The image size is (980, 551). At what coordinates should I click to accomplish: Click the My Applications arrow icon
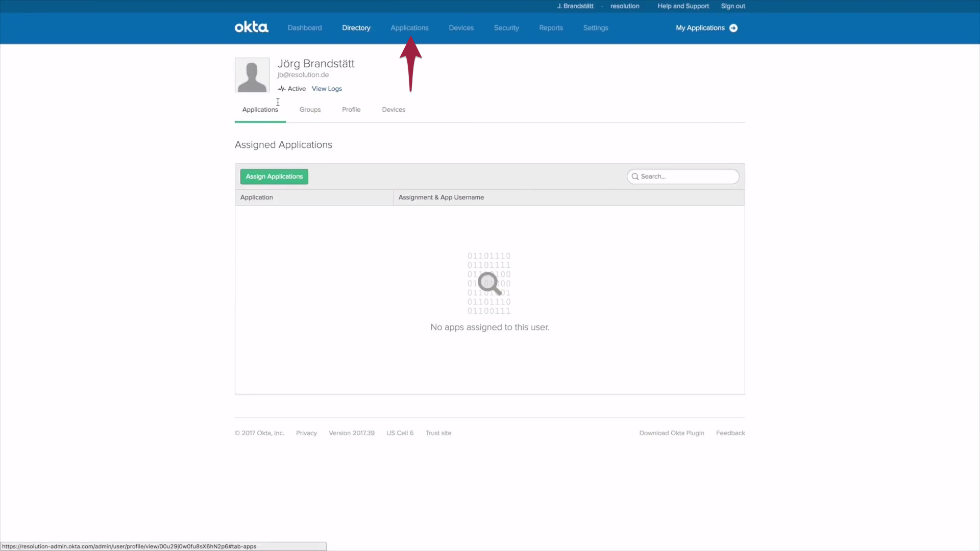tap(733, 28)
